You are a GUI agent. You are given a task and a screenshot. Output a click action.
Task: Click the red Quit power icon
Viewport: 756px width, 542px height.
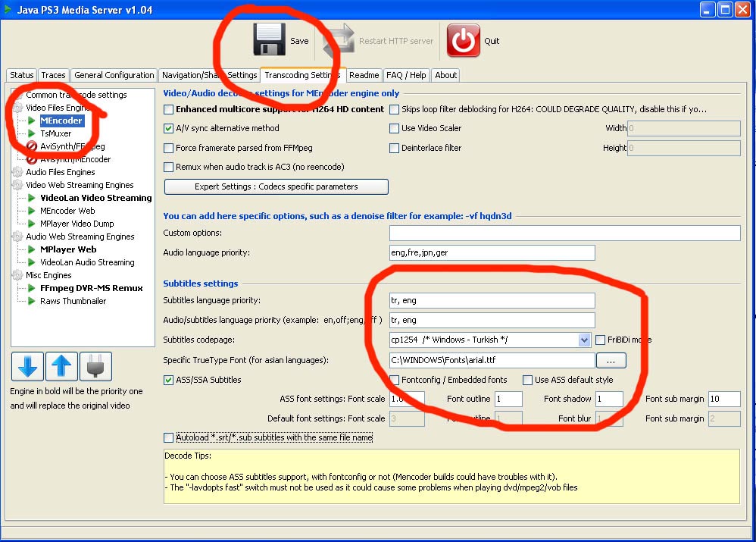click(464, 40)
